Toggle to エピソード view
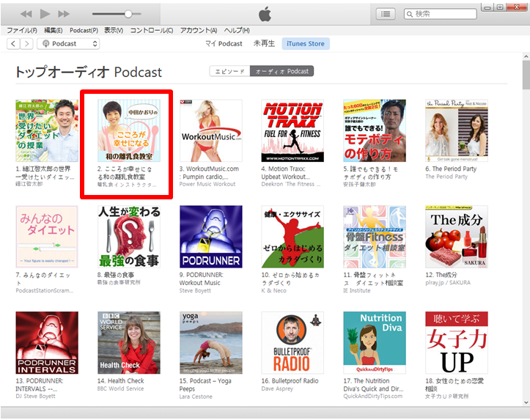The width and height of the screenshot is (530, 420). 230,71
